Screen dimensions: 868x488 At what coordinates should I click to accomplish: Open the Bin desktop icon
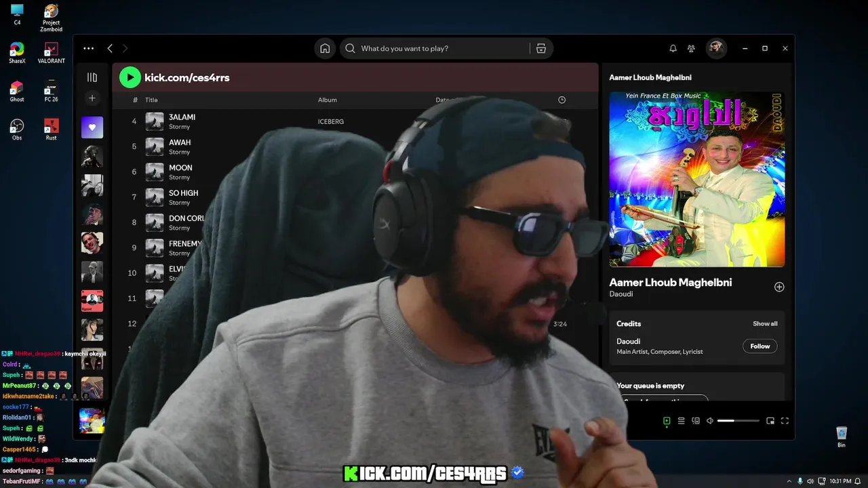click(842, 437)
